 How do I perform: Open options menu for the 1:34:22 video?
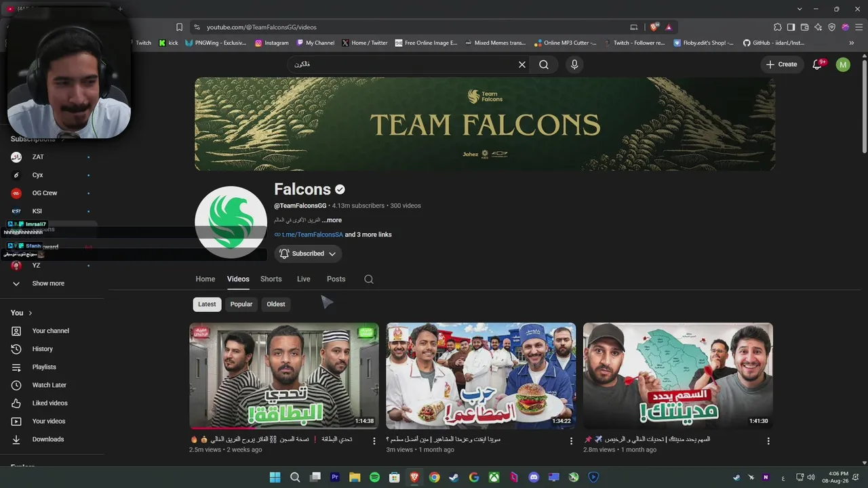(x=571, y=441)
